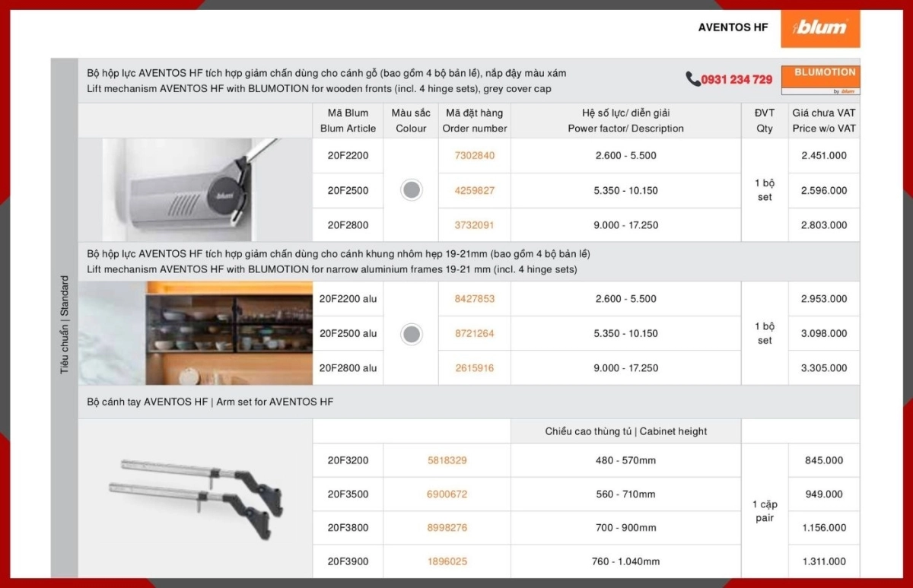Click the orange Blum logo

pyautogui.click(x=820, y=28)
